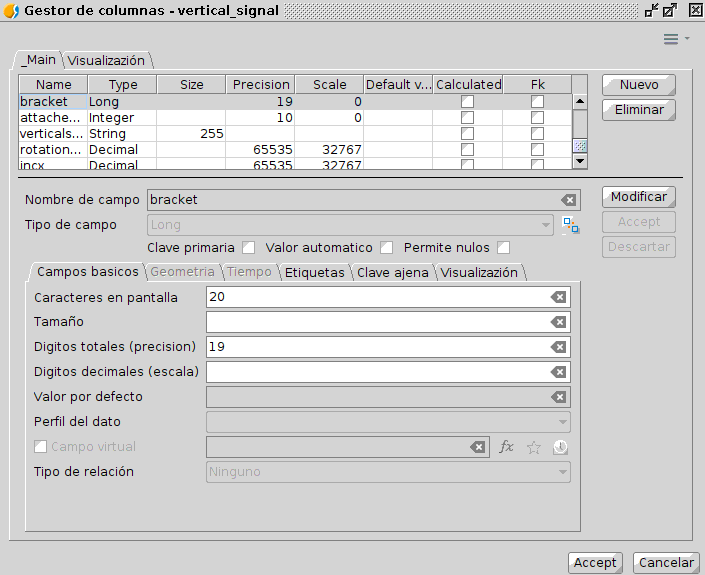Select the 'attache...' Integer row
The height and width of the screenshot is (575, 705).
tap(295, 118)
